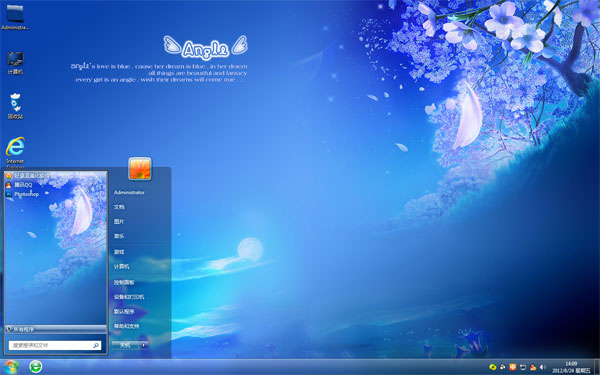Open the 计算机 desktop icon
This screenshot has width=600, height=375.
click(15, 63)
